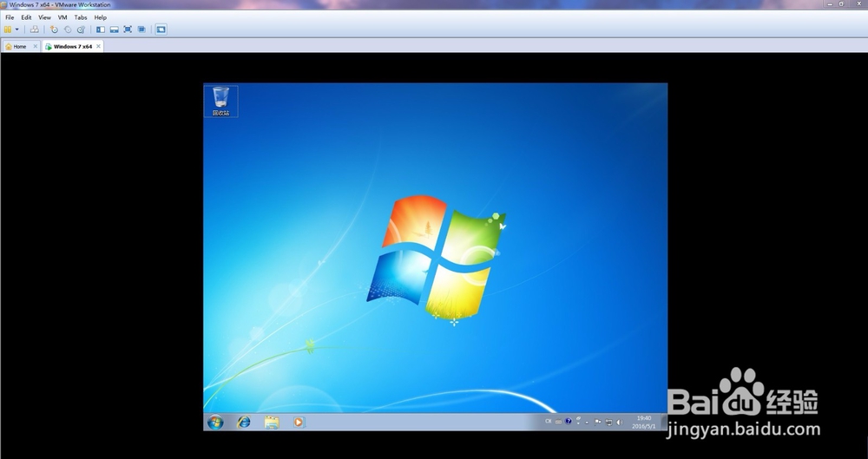Take a snapshot of this virtual machine
This screenshot has height=459, width=868.
[54, 30]
